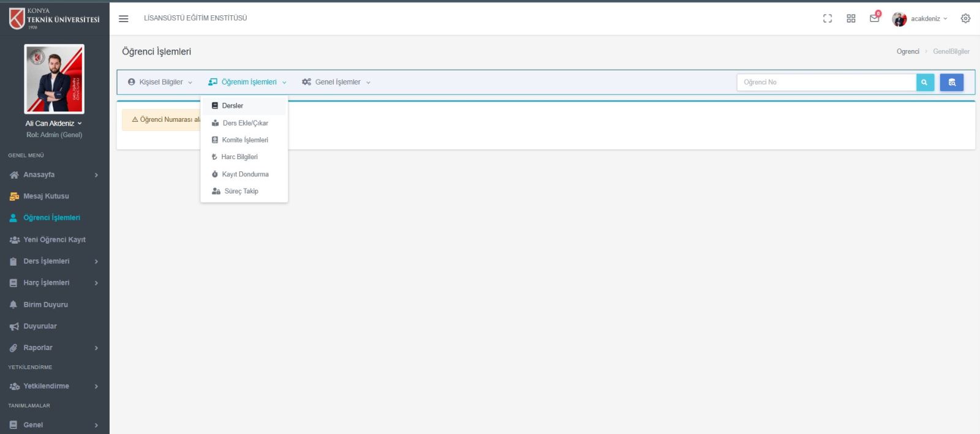This screenshot has width=980, height=434.
Task: Open the settings gear icon
Action: [965, 18]
